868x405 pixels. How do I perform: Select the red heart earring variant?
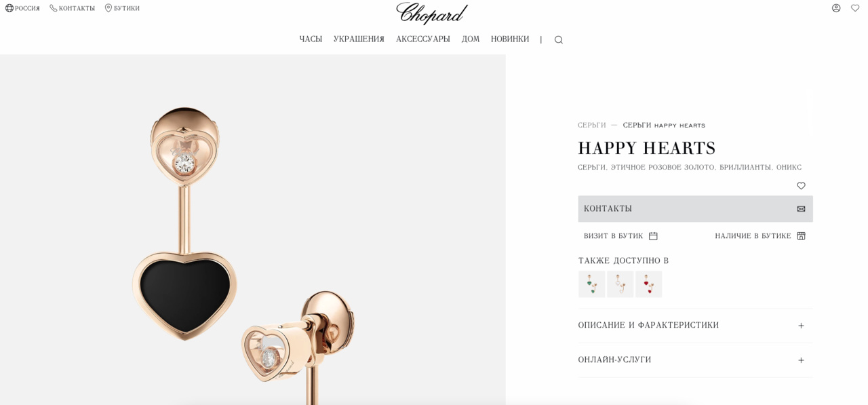[648, 284]
